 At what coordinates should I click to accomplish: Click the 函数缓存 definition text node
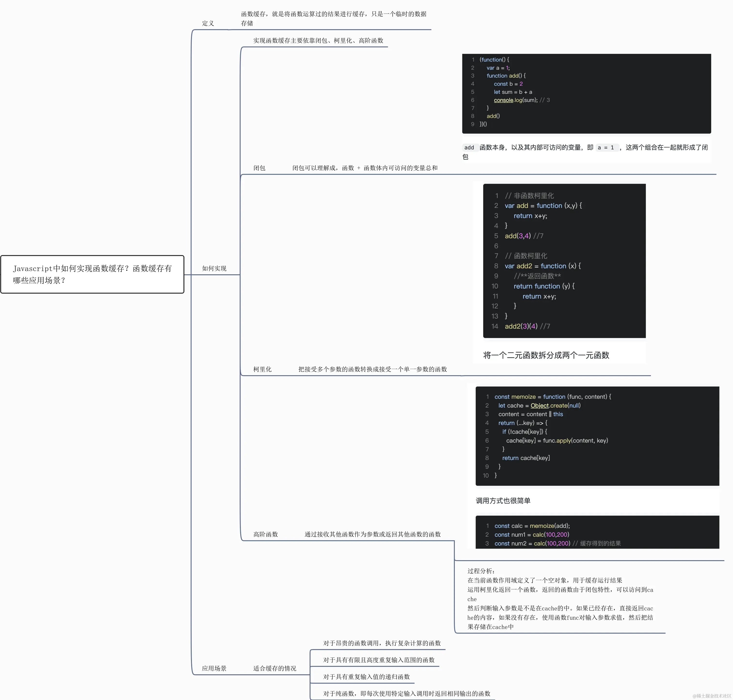tap(333, 19)
